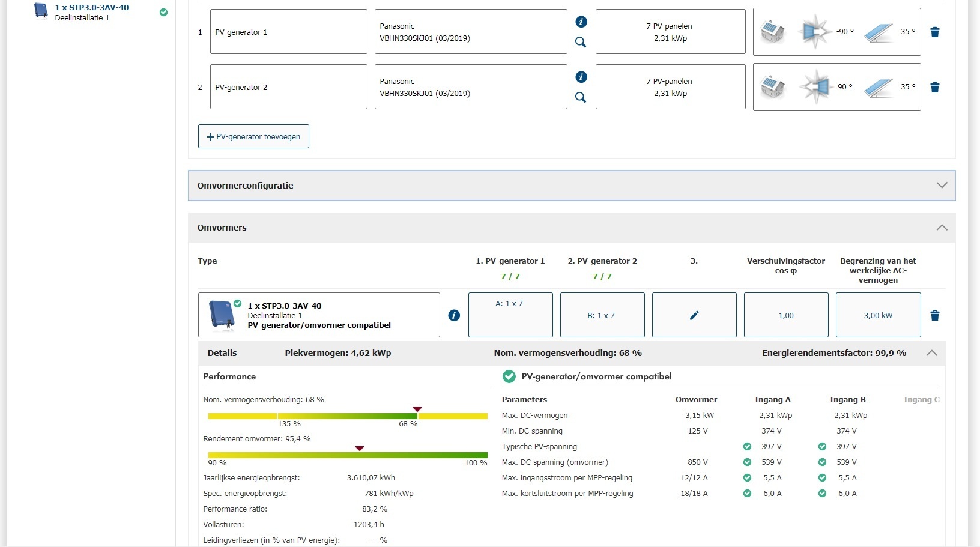The height and width of the screenshot is (547, 980).
Task: Open the cos φ 1,00 box
Action: click(x=785, y=315)
